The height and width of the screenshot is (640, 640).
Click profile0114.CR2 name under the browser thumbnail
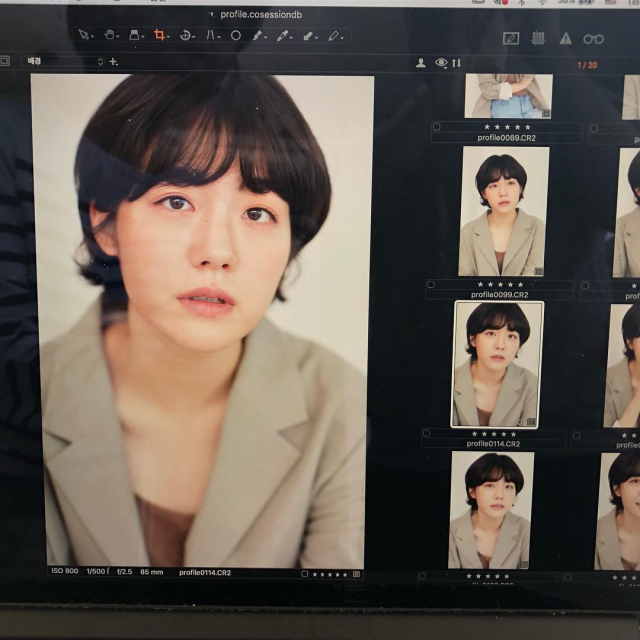point(493,444)
